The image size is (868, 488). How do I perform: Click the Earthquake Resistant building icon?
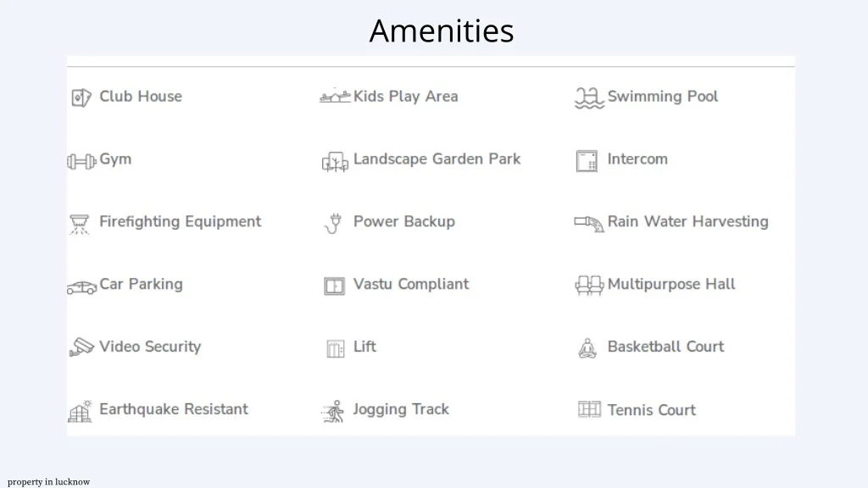[x=81, y=411]
